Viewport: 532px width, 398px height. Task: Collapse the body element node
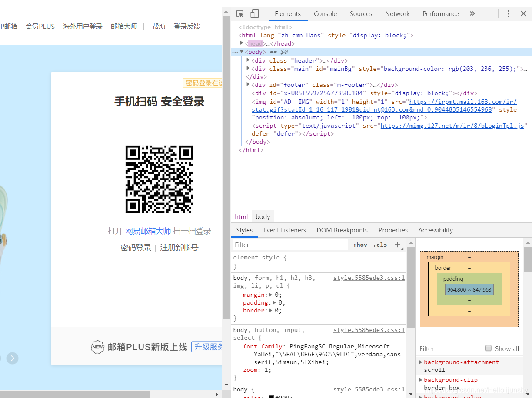(242, 52)
